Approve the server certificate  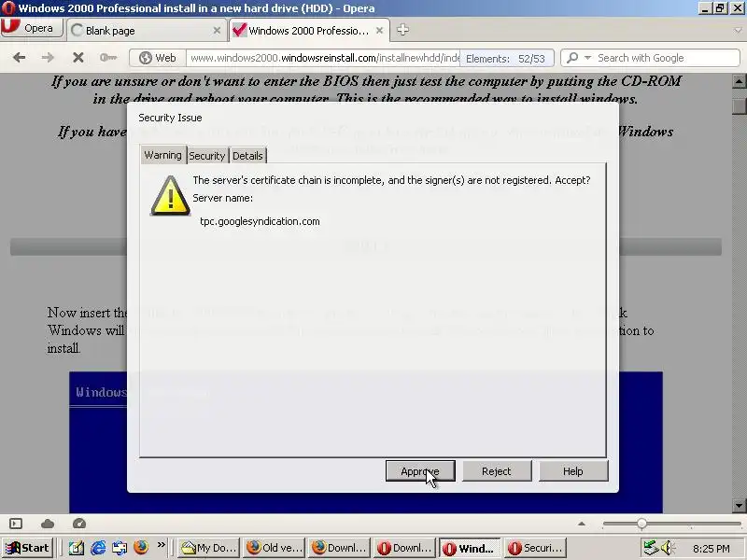click(420, 471)
